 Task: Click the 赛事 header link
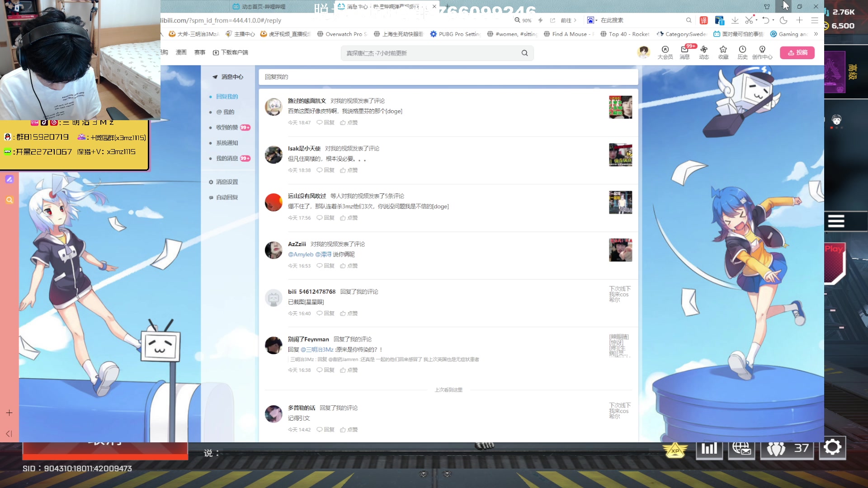200,52
